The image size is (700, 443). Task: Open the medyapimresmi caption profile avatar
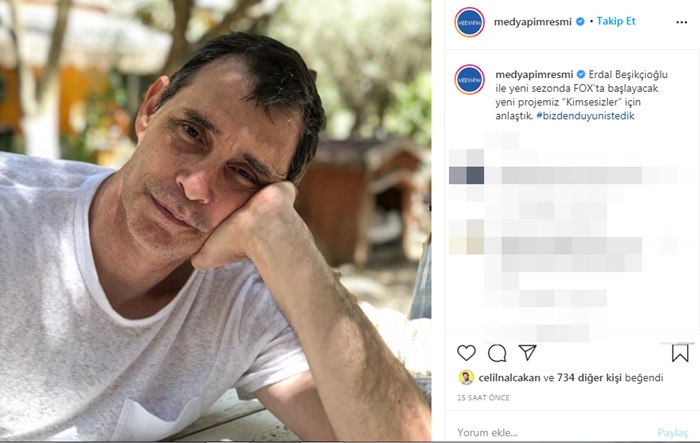[x=469, y=79]
